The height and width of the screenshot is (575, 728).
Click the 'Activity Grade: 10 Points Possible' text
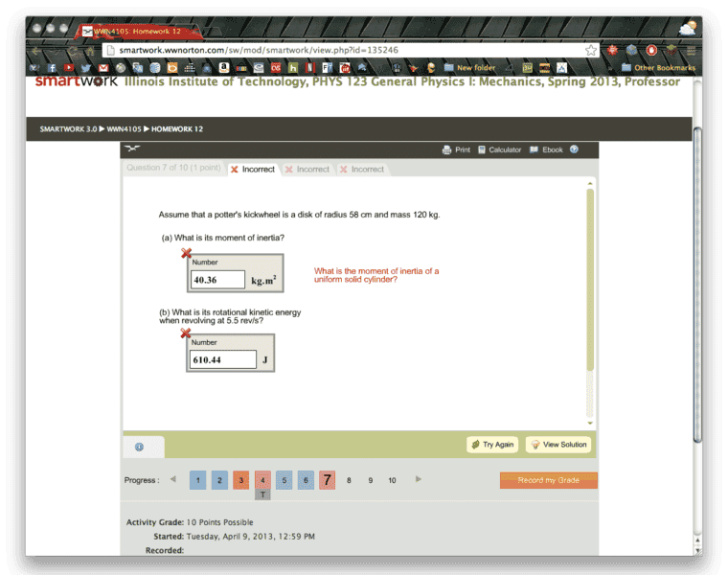click(190, 522)
